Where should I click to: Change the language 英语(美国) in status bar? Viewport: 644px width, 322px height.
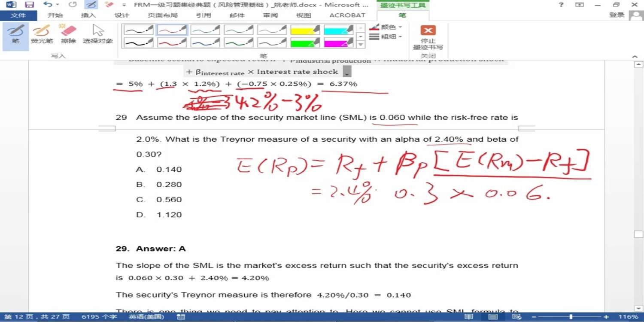[146, 317]
